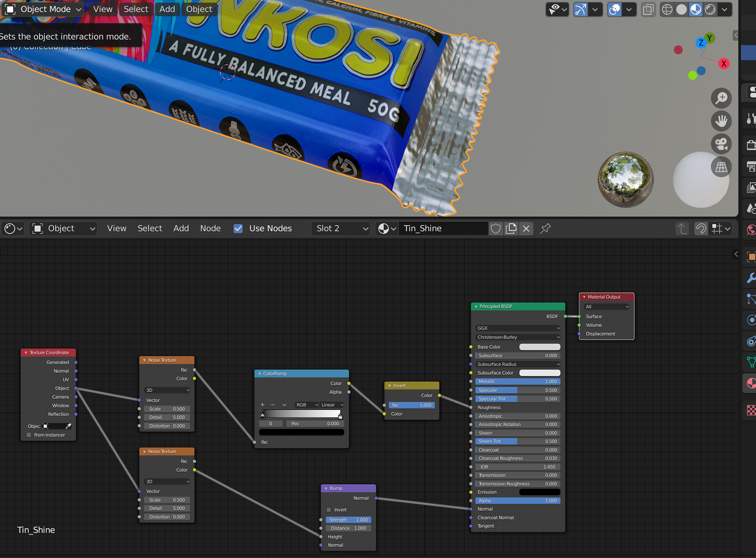Toggle camera view gizmo icon
756x558 pixels.
[721, 144]
